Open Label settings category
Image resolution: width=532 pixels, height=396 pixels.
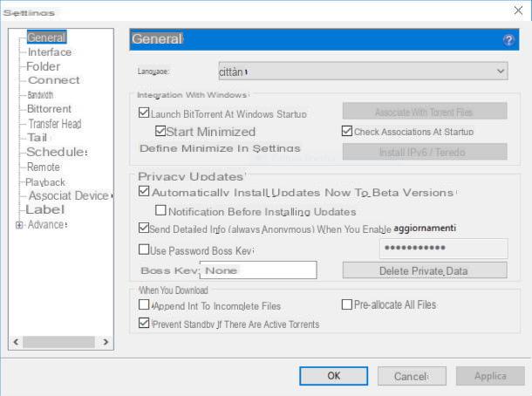tap(45, 209)
